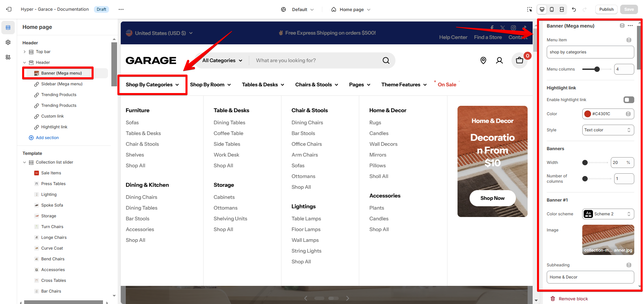Open the app embeds icon in sidebar
The width and height of the screenshot is (644, 304).
coord(8,57)
